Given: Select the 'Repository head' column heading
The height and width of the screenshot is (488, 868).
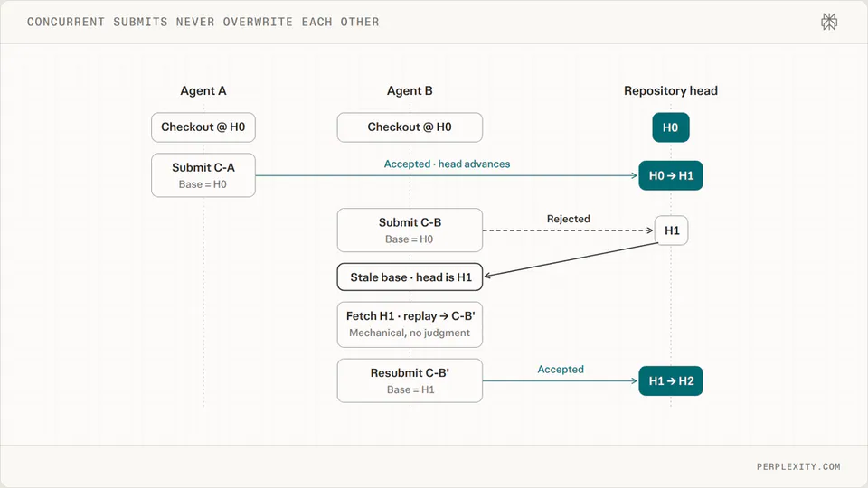Looking at the screenshot, I should [x=670, y=90].
